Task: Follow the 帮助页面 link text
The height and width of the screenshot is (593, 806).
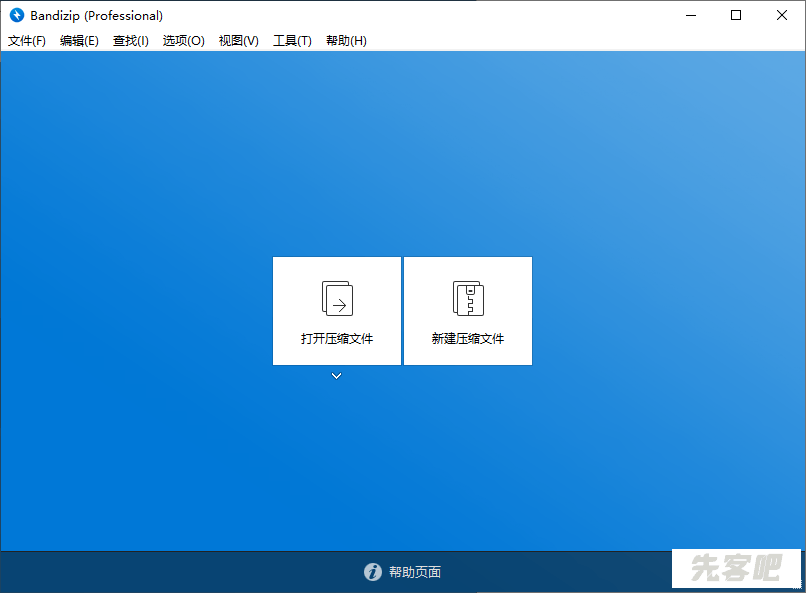Action: tap(415, 572)
